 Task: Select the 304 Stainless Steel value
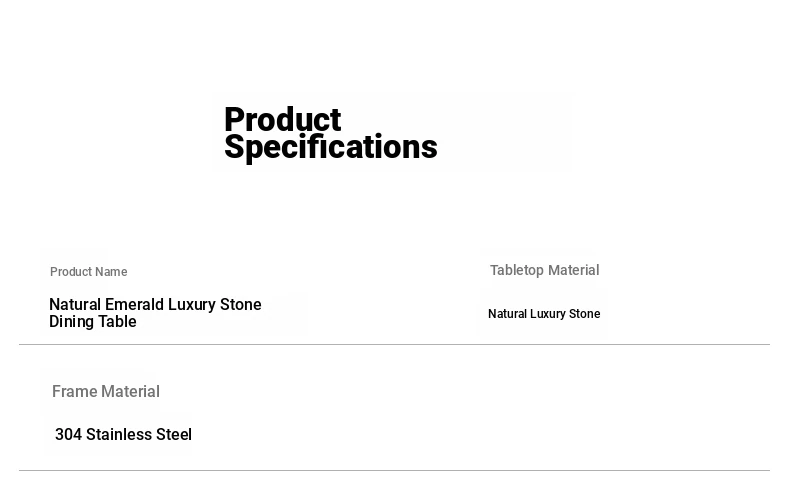(x=123, y=435)
